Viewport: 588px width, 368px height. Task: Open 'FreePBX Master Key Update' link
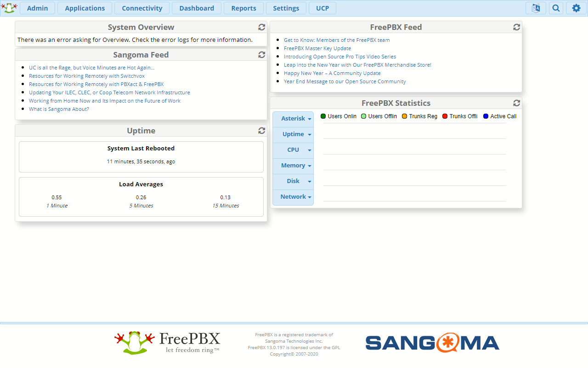(317, 48)
